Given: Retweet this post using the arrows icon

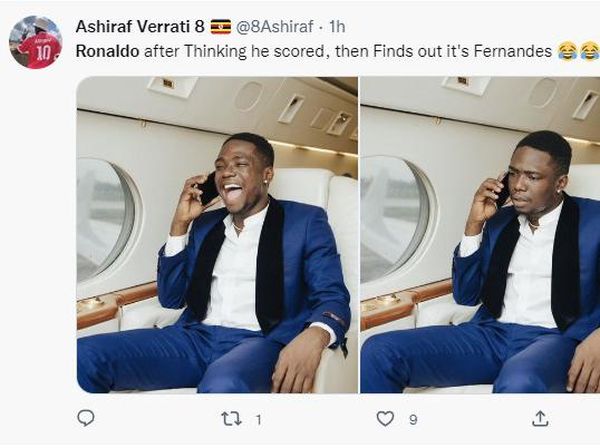Looking at the screenshot, I should [232, 419].
